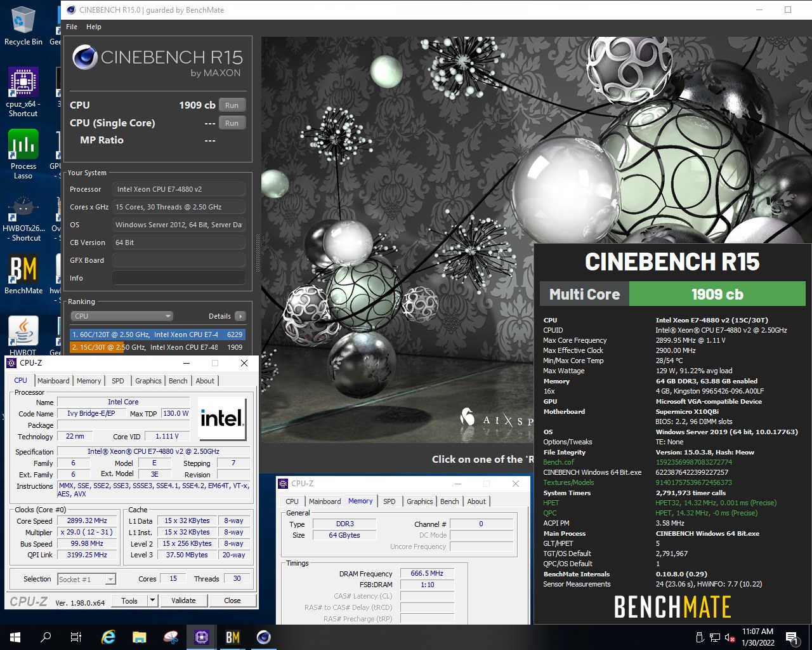Run the CPU (Single Core) benchmark

click(232, 123)
